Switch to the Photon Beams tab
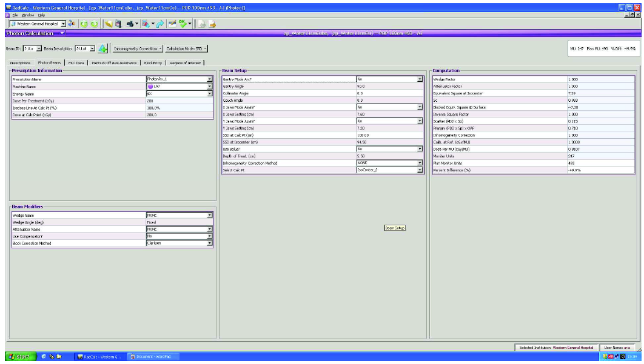This screenshot has width=644, height=364. (49, 63)
